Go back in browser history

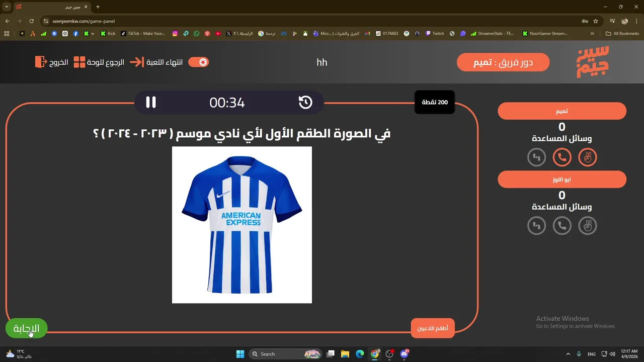click(x=7, y=21)
